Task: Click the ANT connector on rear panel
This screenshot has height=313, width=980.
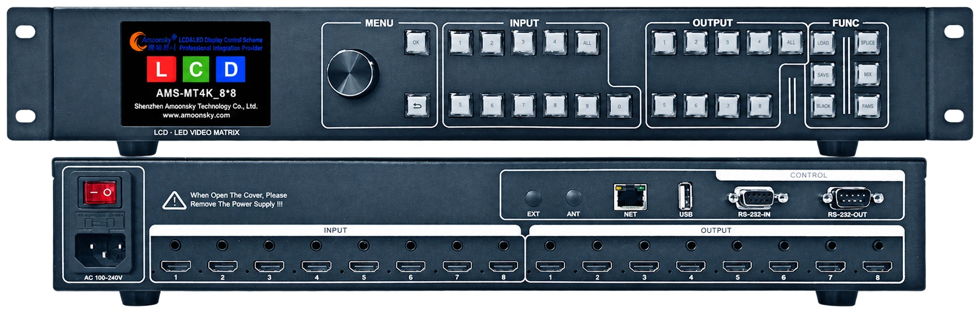Action: (x=574, y=198)
